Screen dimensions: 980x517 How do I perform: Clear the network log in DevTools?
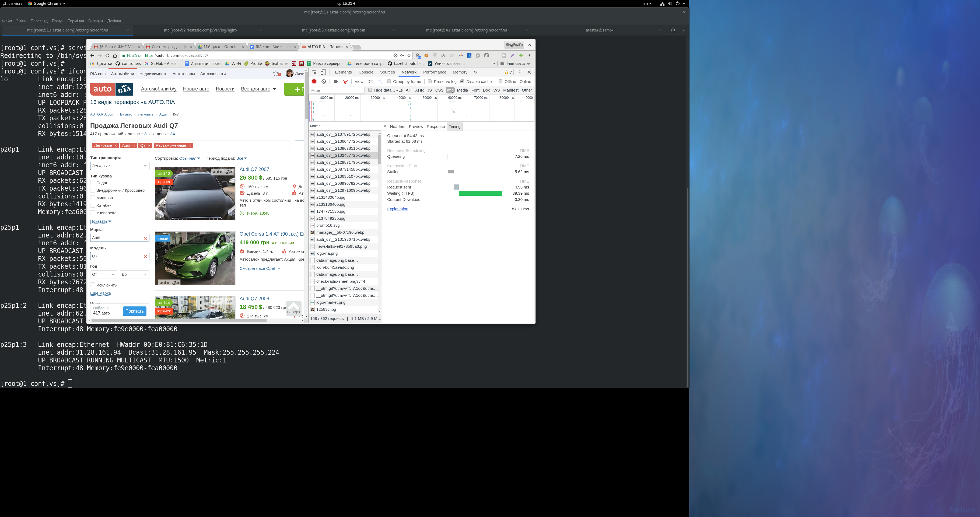[x=323, y=81]
